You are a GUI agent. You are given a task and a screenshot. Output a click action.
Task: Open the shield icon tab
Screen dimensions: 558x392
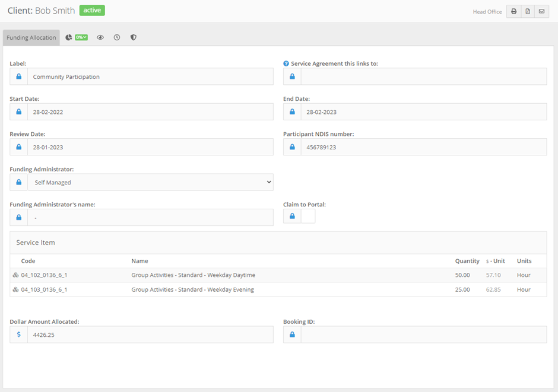click(134, 37)
